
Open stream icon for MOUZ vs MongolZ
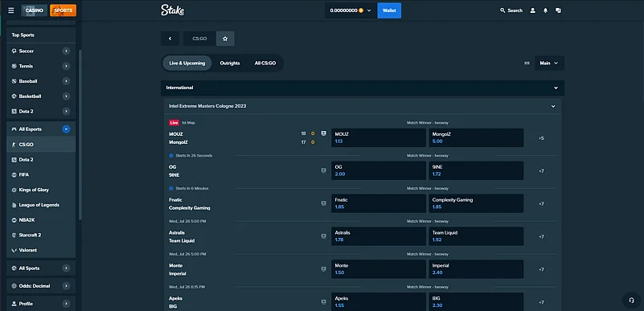coord(324,133)
